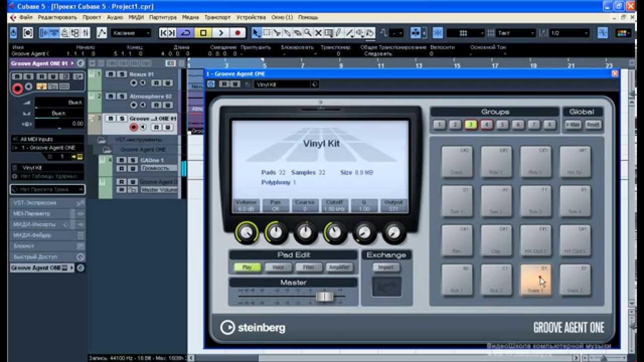Open the Audio menu
The height and width of the screenshot is (362, 644).
pos(115,17)
